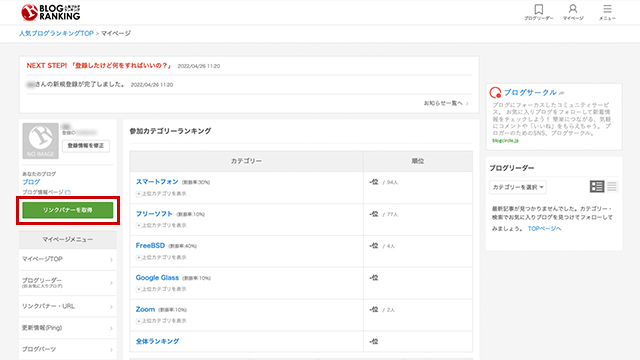Screen dimensions: 640x360
Task: Switch to detailed list view icon
Action: click(x=597, y=187)
